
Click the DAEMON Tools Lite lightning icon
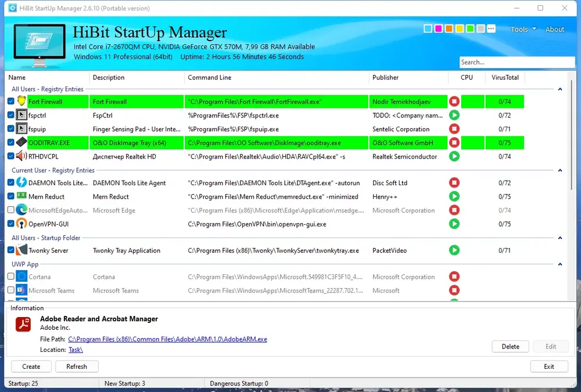point(21,182)
